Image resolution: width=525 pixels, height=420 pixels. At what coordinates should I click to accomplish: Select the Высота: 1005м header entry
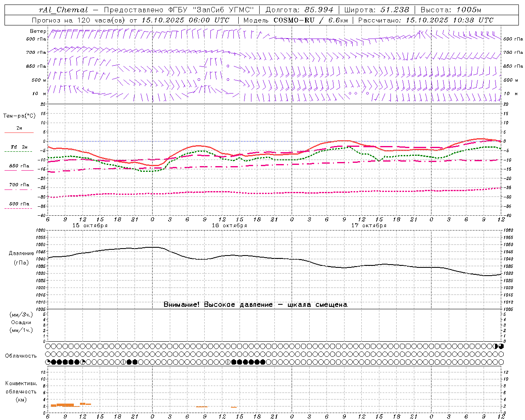click(x=451, y=10)
